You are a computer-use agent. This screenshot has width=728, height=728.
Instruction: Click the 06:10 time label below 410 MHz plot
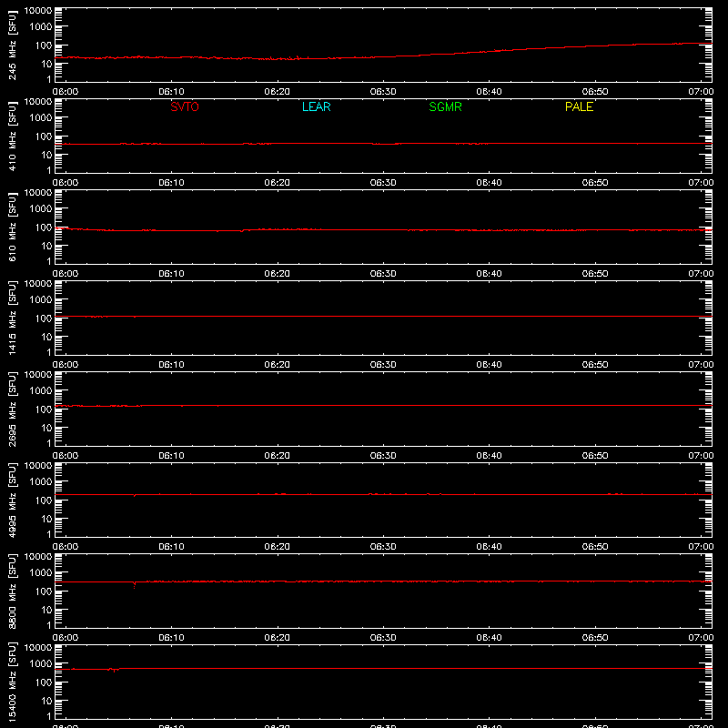171,183
